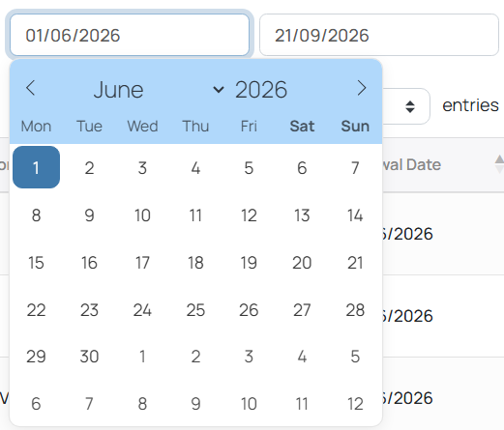Screen dimensions: 504x430
Task: Sort by the Date column arrows
Action: pos(499,164)
